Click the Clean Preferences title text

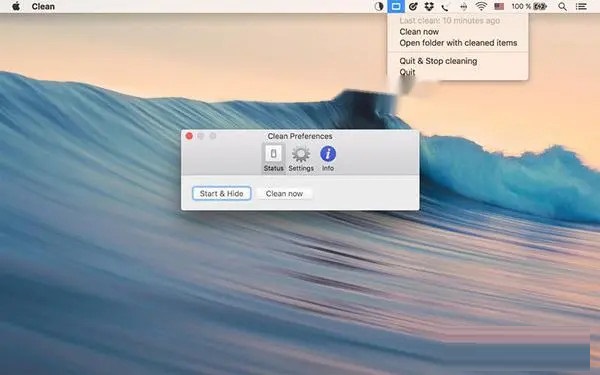[x=300, y=136]
